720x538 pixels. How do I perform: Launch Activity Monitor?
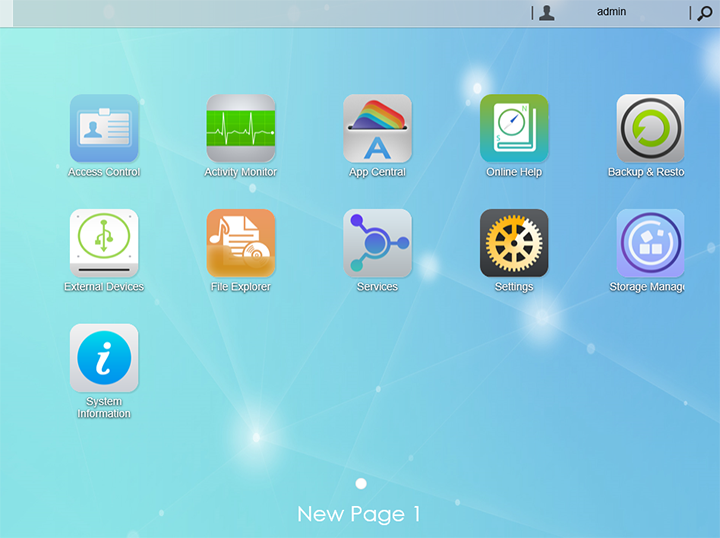(241, 128)
